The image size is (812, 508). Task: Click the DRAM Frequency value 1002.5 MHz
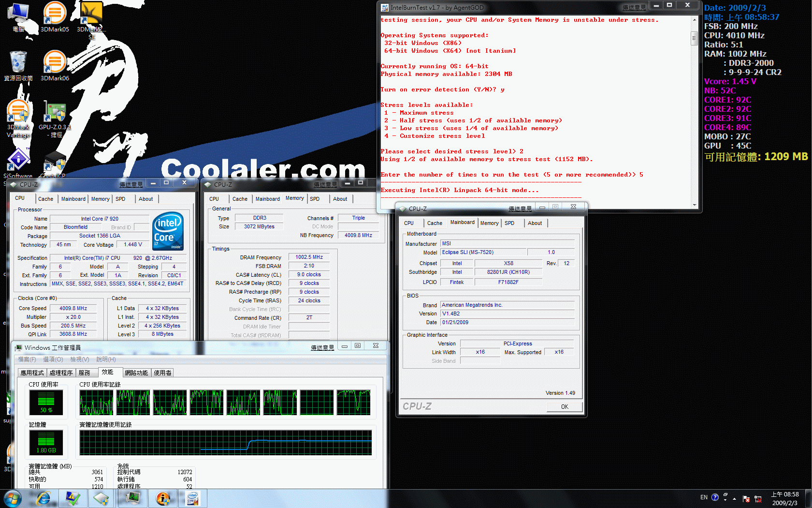(309, 257)
